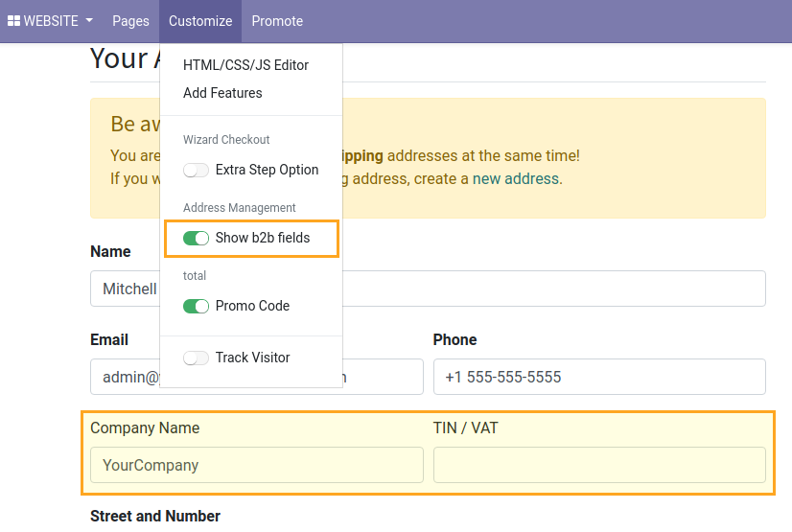Open the HTML/CSS/JS Editor
Image resolution: width=792 pixels, height=532 pixels.
point(245,65)
